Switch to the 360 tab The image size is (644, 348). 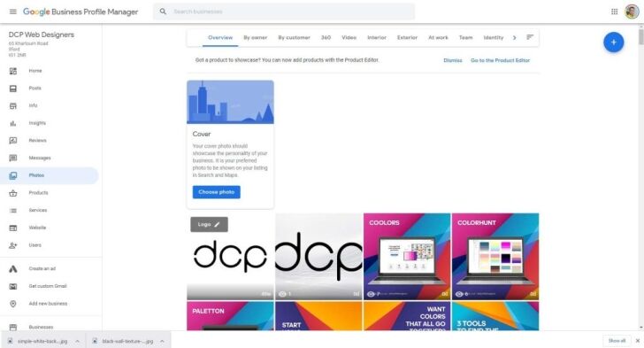(326, 37)
